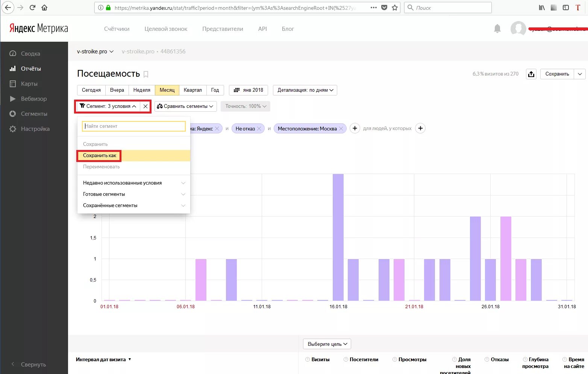Click the browser forward arrow
The height and width of the screenshot is (374, 588).
pyautogui.click(x=20, y=8)
